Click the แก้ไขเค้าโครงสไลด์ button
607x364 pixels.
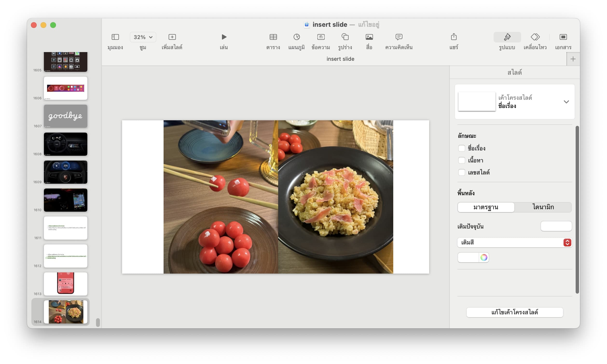coord(514,312)
